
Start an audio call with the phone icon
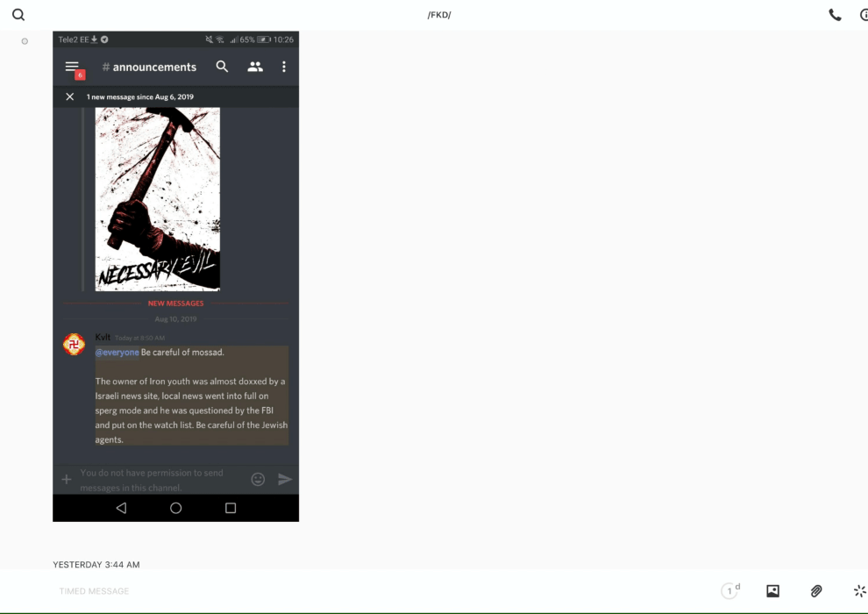[x=835, y=15]
